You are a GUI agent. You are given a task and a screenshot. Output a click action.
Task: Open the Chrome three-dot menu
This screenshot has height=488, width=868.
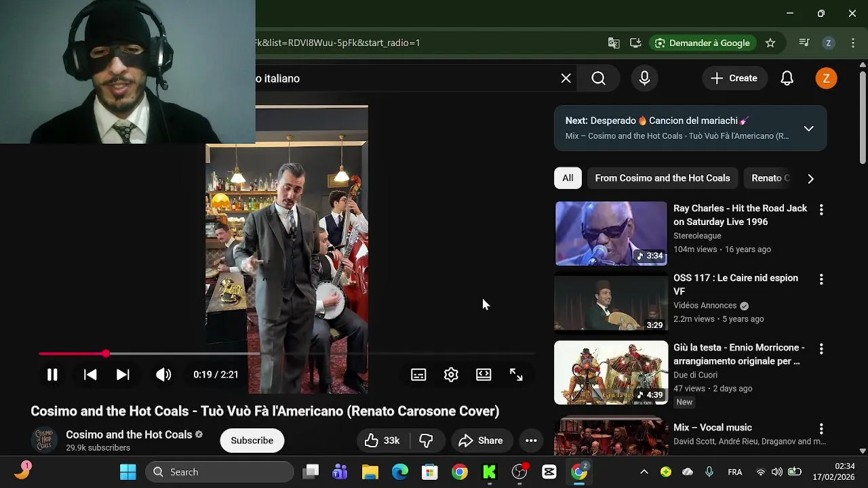coord(852,43)
